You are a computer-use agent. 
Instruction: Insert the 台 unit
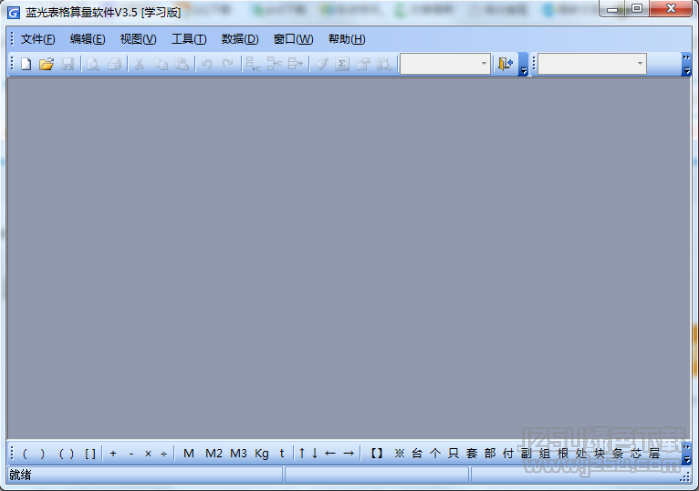pos(417,454)
